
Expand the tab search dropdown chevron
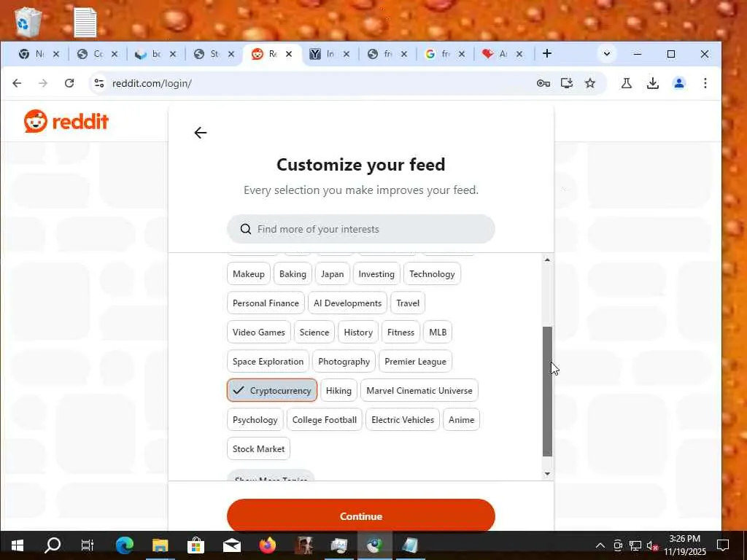pos(606,54)
